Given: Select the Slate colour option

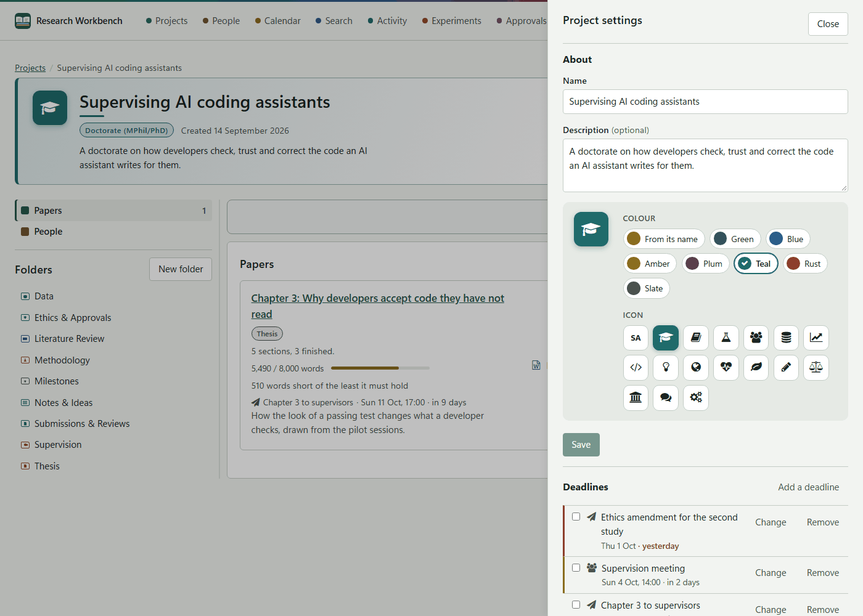Looking at the screenshot, I should pos(647,288).
